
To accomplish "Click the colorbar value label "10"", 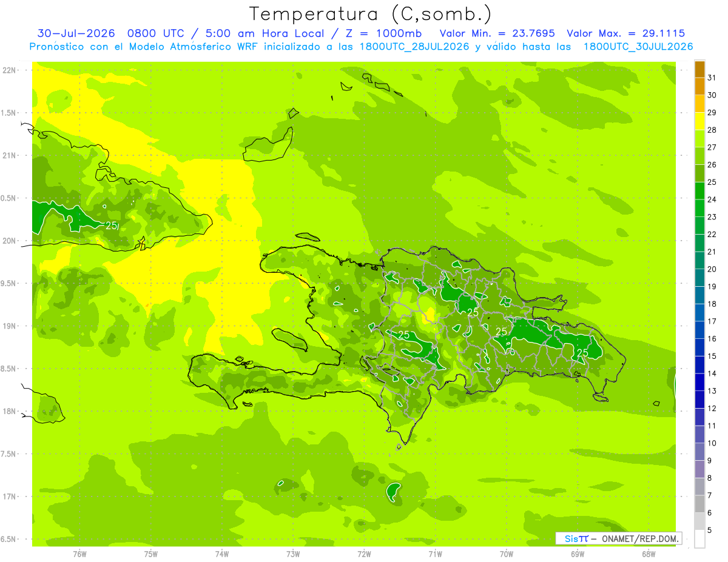I will point(712,443).
